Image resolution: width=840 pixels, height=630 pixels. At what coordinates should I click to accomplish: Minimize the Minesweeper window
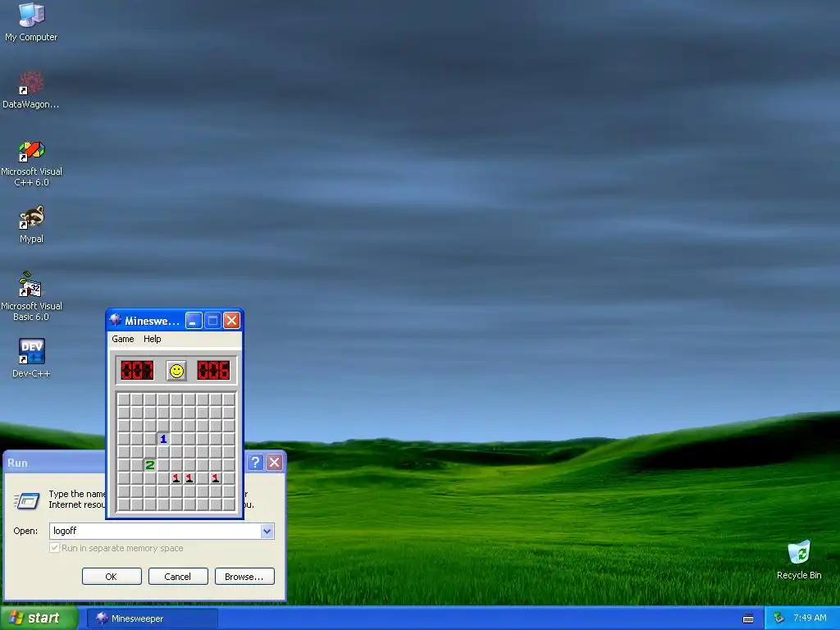194,321
